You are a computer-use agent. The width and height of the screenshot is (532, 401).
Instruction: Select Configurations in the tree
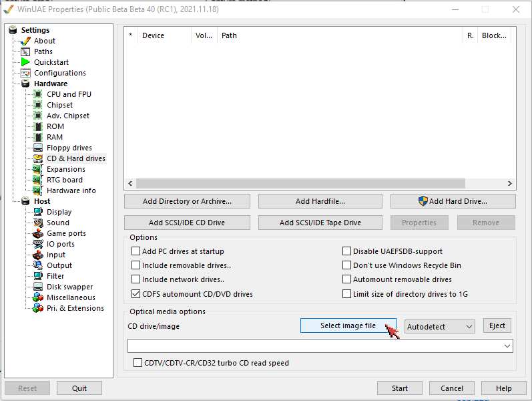tap(60, 73)
